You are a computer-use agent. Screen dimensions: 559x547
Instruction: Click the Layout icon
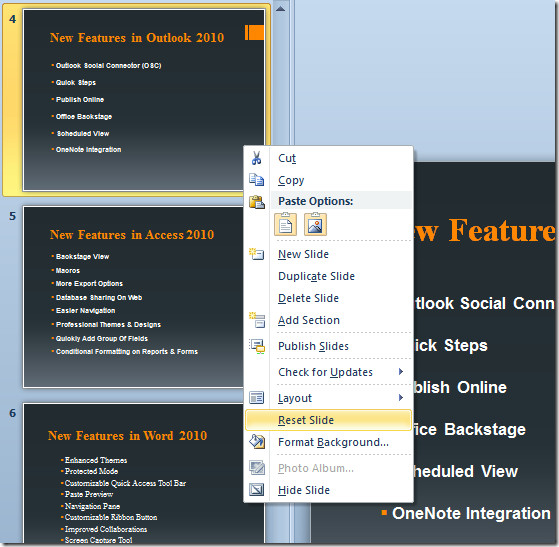coord(257,397)
